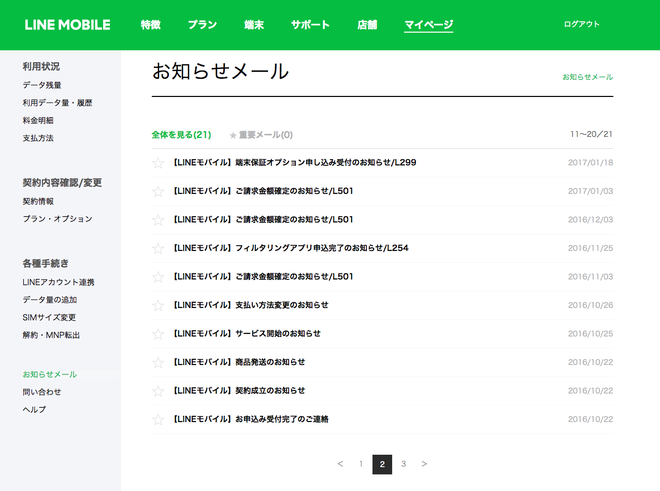Click the 契約内容確認/変更 sidebar heading

point(62,183)
